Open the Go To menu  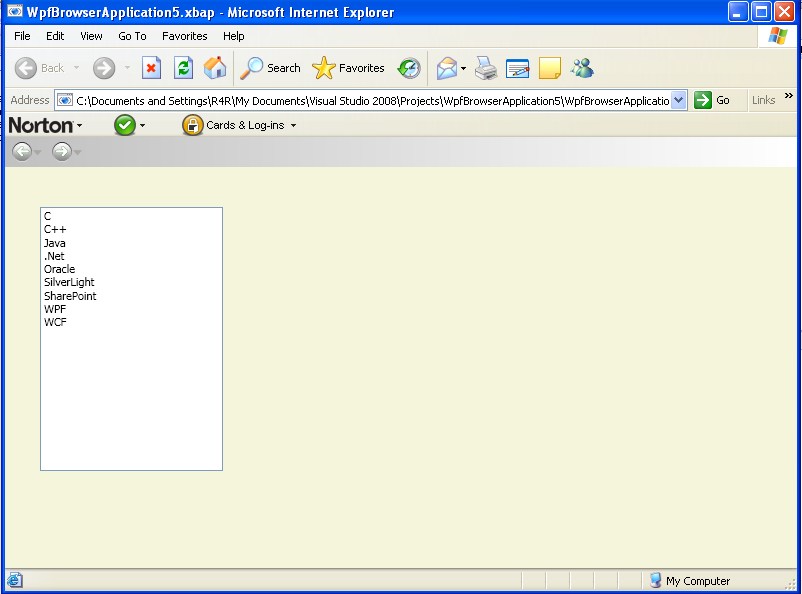tap(131, 35)
